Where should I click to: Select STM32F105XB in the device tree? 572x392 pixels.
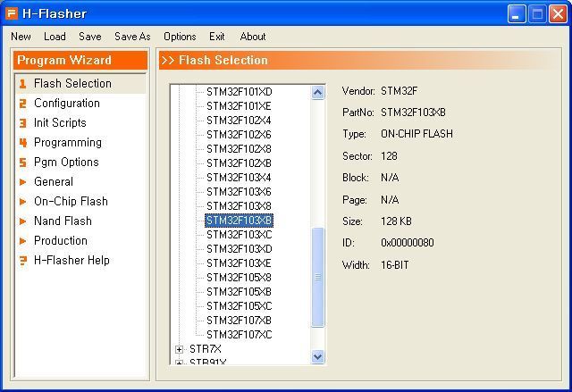239,292
